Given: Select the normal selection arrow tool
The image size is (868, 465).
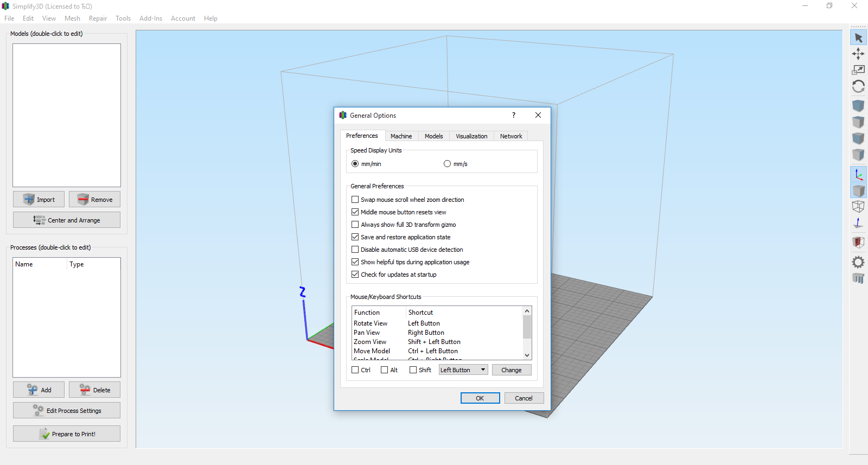Looking at the screenshot, I should (858, 37).
